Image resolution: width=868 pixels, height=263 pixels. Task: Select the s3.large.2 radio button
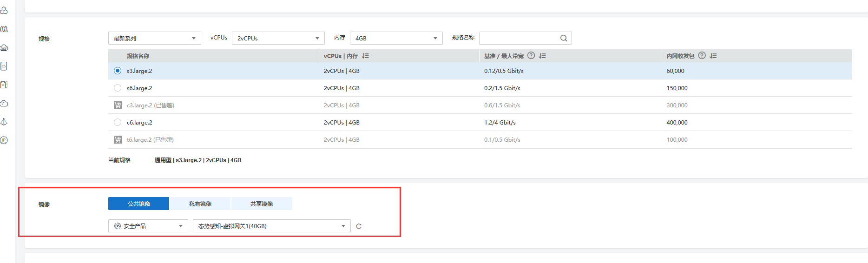coord(118,71)
